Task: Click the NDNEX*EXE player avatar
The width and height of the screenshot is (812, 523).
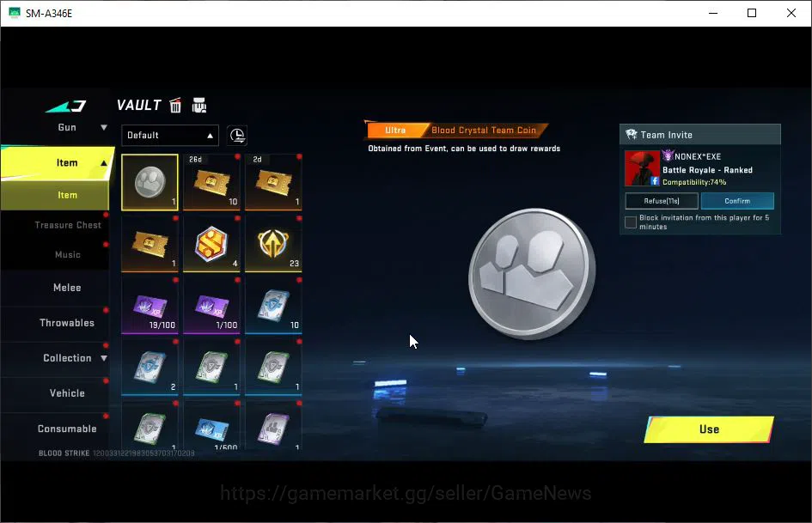Action: (x=642, y=168)
